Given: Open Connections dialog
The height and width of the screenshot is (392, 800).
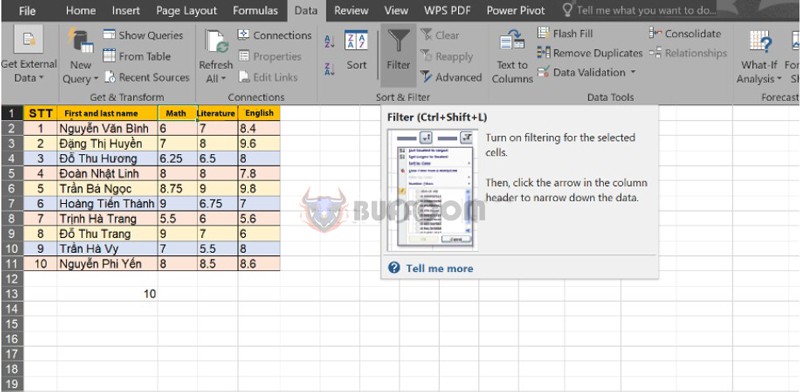Looking at the screenshot, I should 274,35.
